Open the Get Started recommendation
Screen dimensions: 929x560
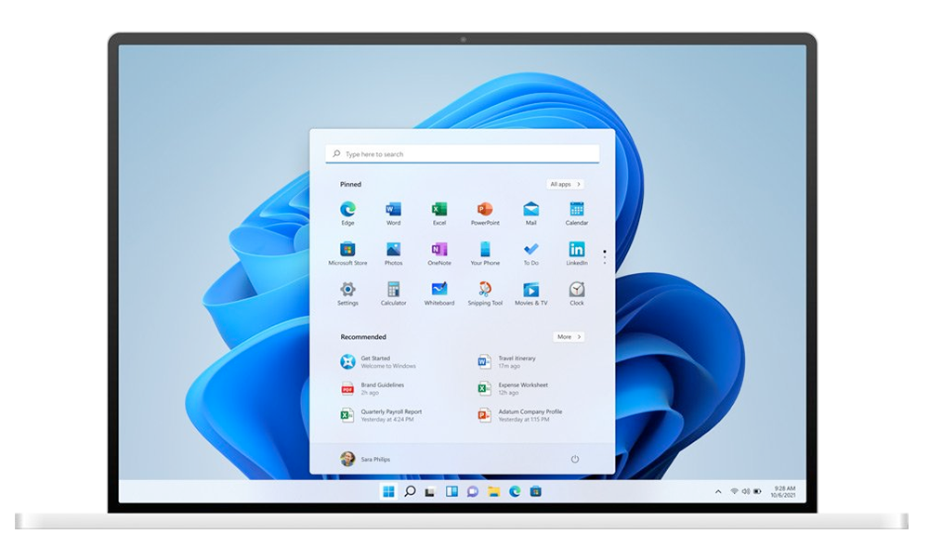(x=378, y=361)
